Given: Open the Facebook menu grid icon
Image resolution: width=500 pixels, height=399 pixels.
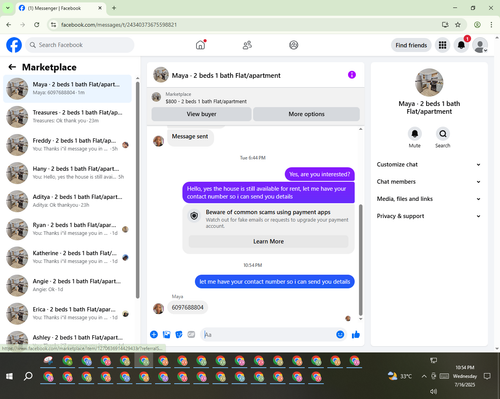Looking at the screenshot, I should click(442, 45).
